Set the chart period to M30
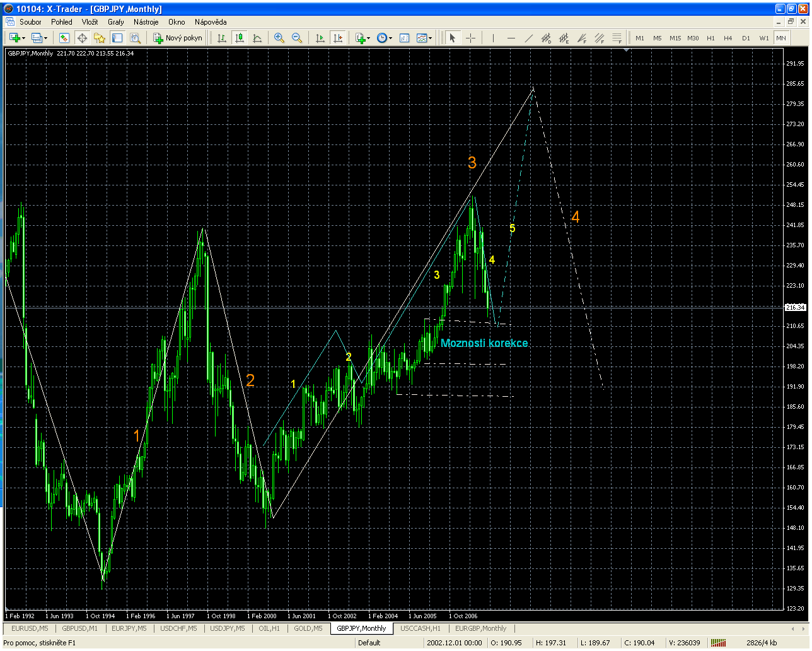Screen dimensions: 812x651 (x=693, y=38)
